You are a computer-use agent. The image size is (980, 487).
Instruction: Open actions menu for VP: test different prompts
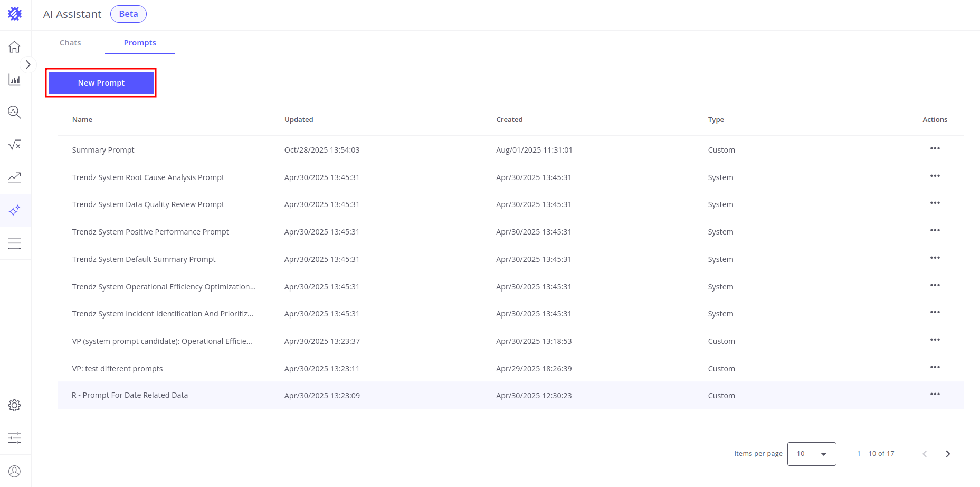point(935,368)
